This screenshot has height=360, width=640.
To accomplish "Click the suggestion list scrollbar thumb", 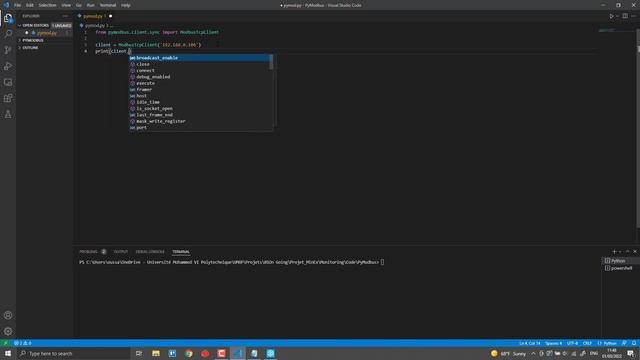I will [x=271, y=62].
